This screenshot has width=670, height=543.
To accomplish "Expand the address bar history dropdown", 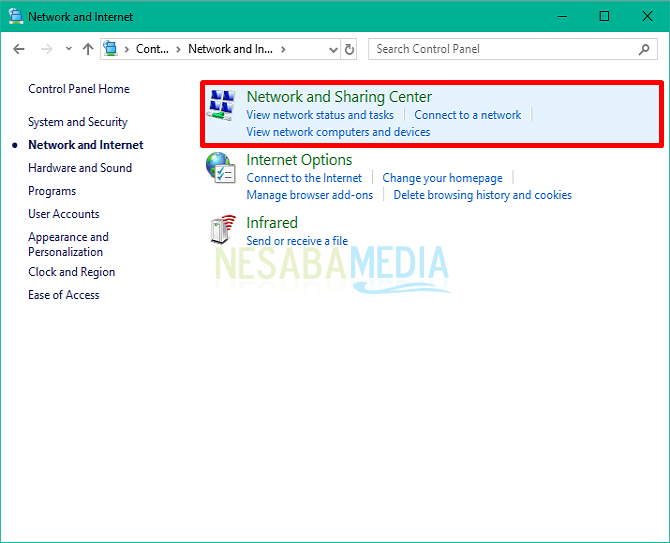I will 332,49.
